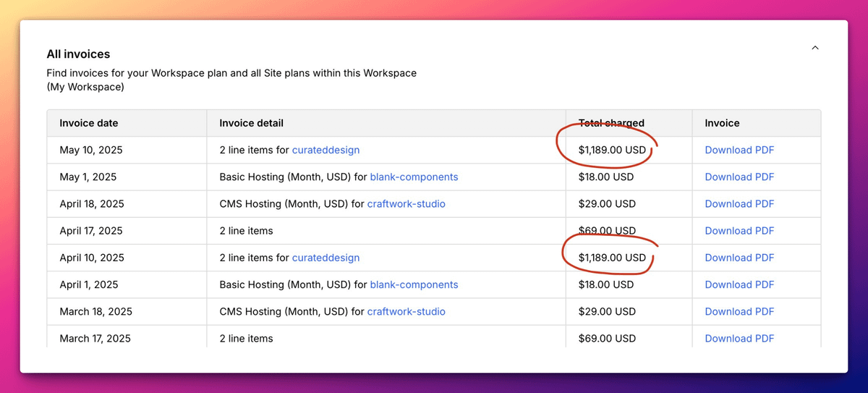Download PDF for May 10, 2025 invoice

click(739, 150)
